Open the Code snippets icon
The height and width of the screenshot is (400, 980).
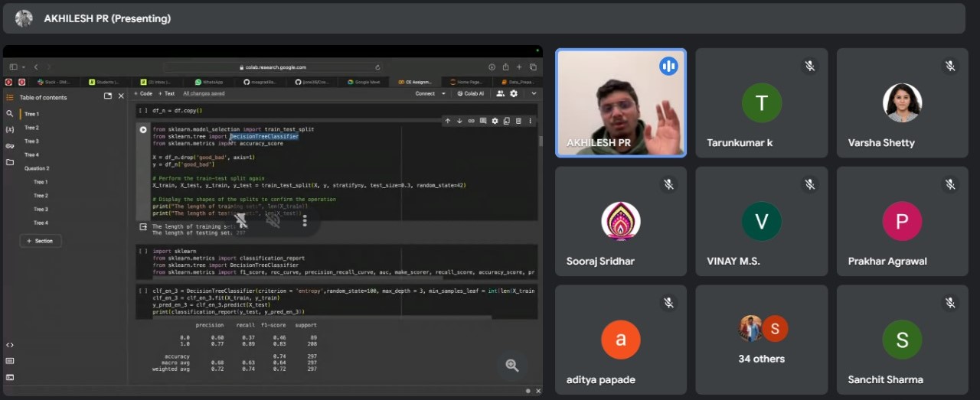[x=10, y=345]
